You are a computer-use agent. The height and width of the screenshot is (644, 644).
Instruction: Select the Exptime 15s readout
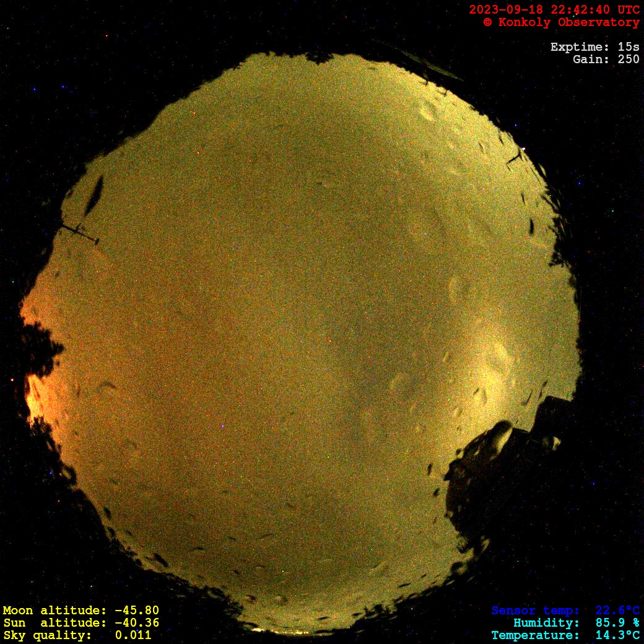coord(594,47)
